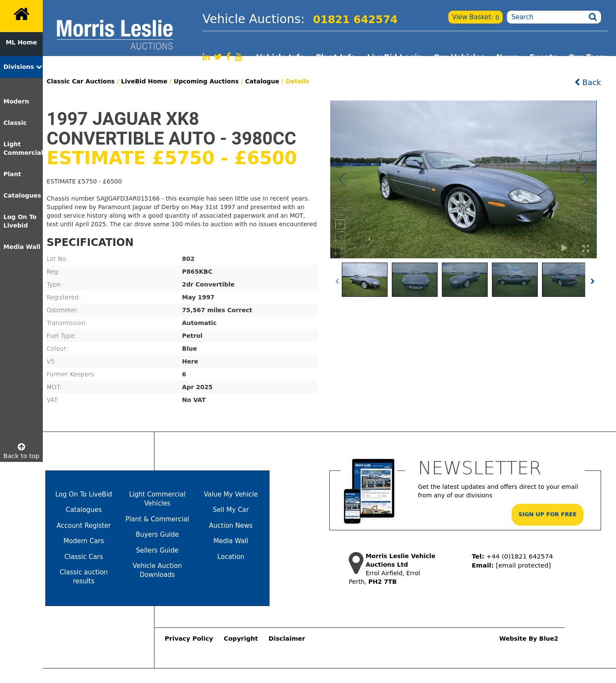616x683 pixels.
Task: Open Auction News footer link
Action: click(x=231, y=526)
